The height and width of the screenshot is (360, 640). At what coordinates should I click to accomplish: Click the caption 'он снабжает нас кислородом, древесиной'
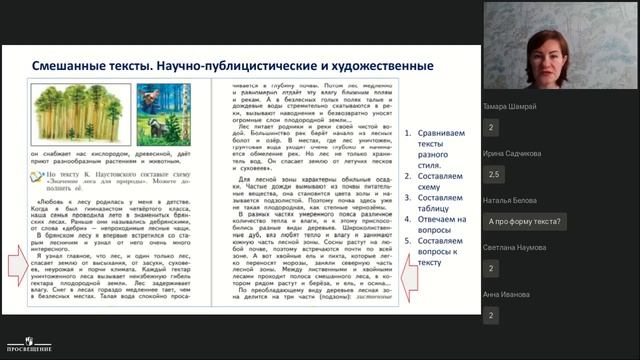111,158
